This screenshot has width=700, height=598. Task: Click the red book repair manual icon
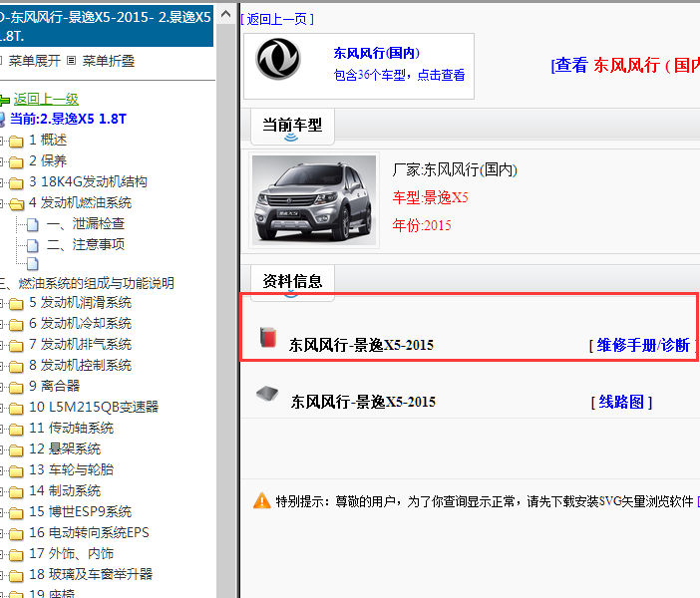268,338
